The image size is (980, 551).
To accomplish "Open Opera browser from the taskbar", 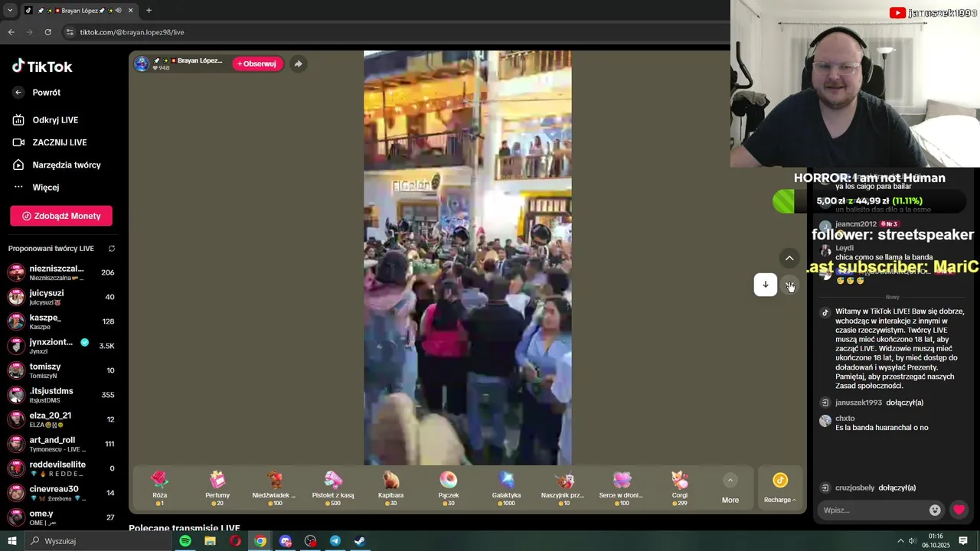I will (235, 541).
